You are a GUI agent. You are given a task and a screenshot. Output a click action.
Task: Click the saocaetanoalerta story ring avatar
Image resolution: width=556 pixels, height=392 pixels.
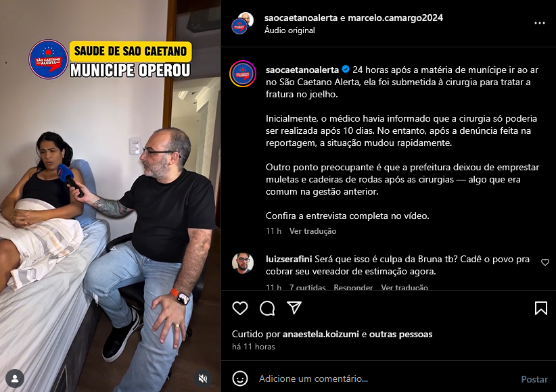point(243,74)
